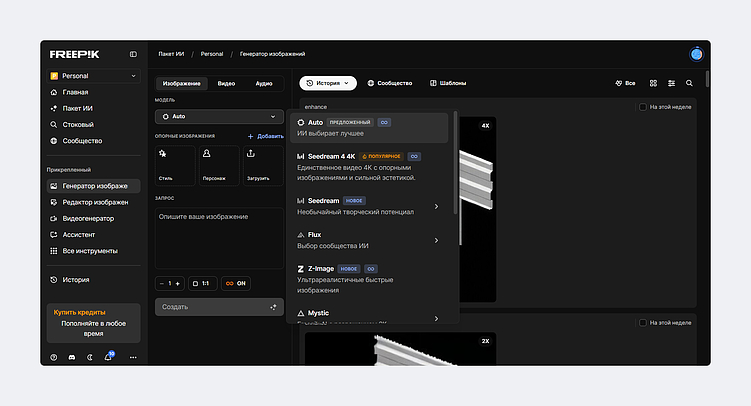
Task: Click the Персонаж reference tile
Action: pyautogui.click(x=219, y=166)
